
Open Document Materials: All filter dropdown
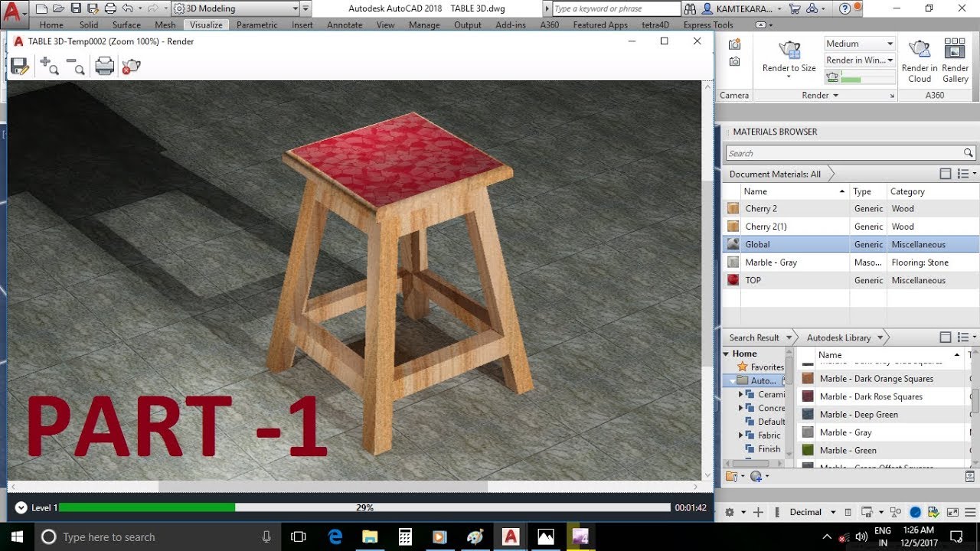pyautogui.click(x=775, y=174)
